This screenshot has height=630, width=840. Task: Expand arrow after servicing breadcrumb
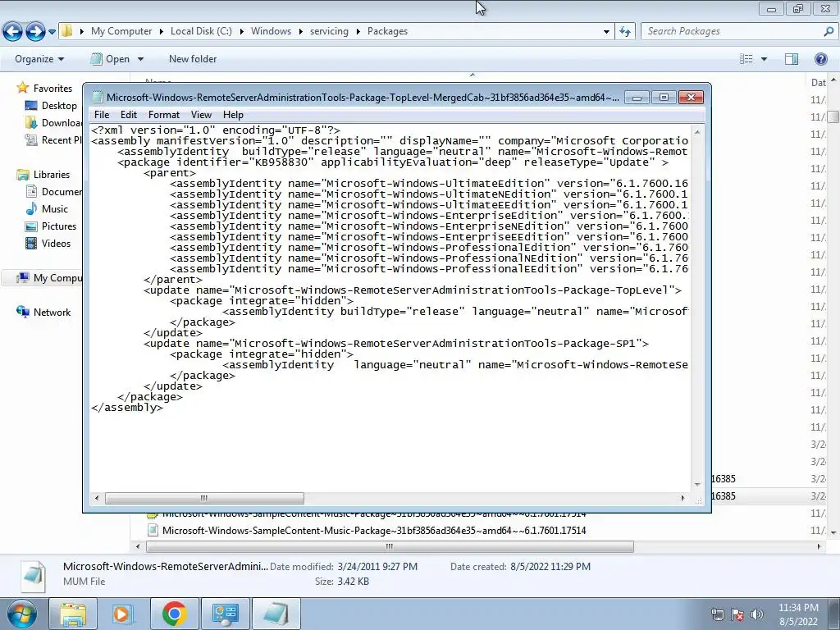pos(358,31)
